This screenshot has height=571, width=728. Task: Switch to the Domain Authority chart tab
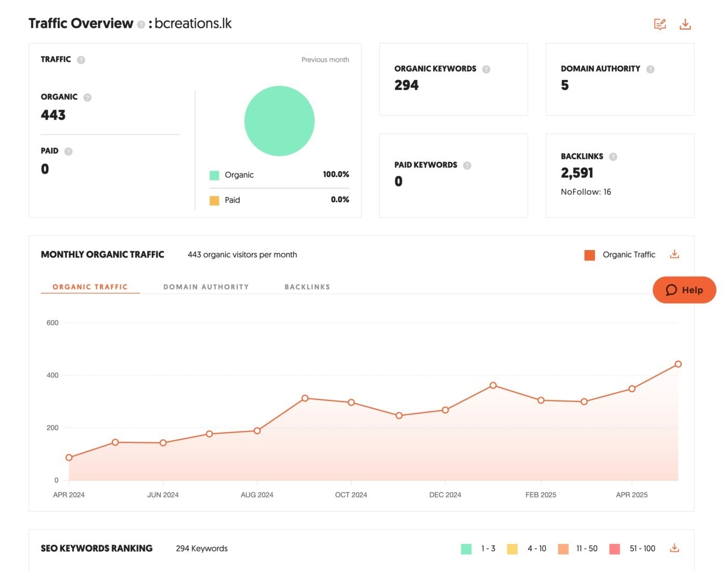[206, 287]
